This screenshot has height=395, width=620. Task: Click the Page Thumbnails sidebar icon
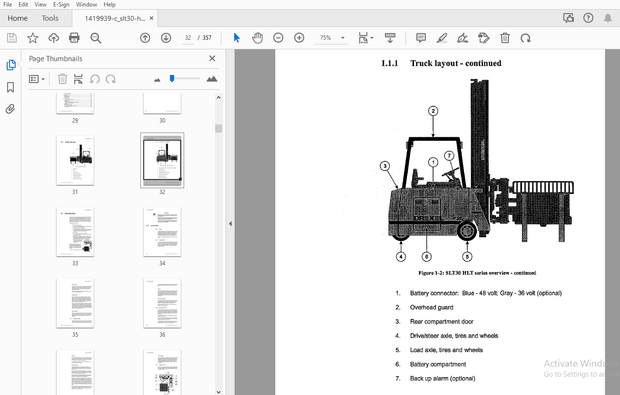tap(11, 65)
